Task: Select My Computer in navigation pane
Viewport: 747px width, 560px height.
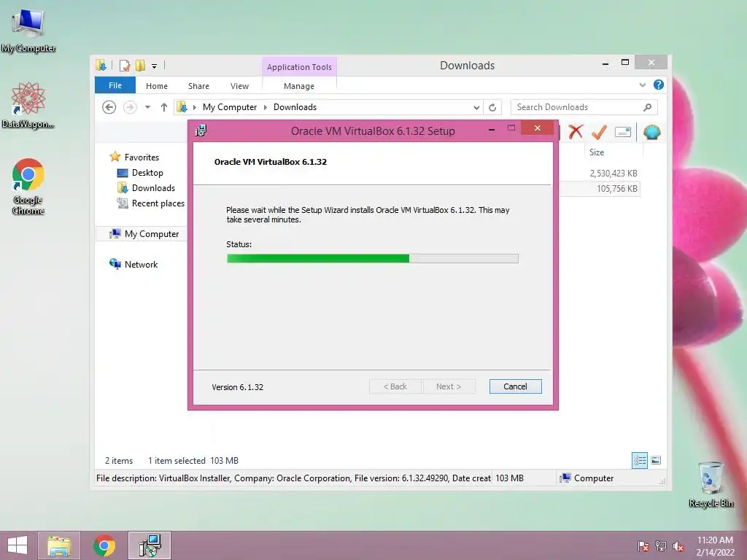Action: point(144,234)
